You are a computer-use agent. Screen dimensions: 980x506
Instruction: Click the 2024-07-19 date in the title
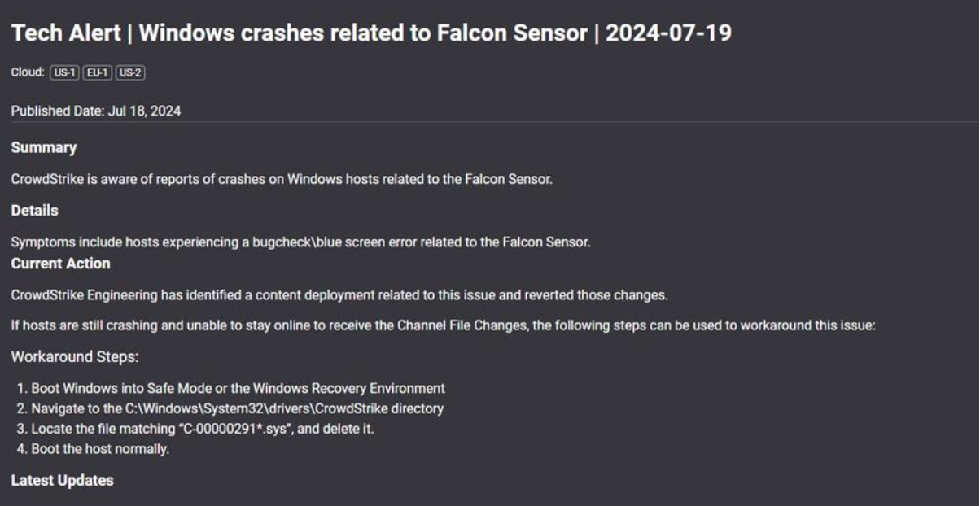pos(668,35)
